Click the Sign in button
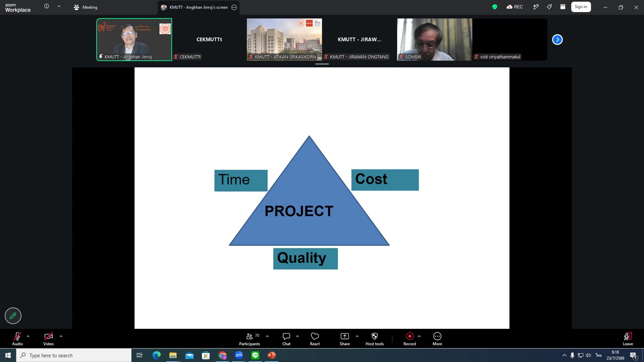The width and height of the screenshot is (644, 362). [x=581, y=7]
